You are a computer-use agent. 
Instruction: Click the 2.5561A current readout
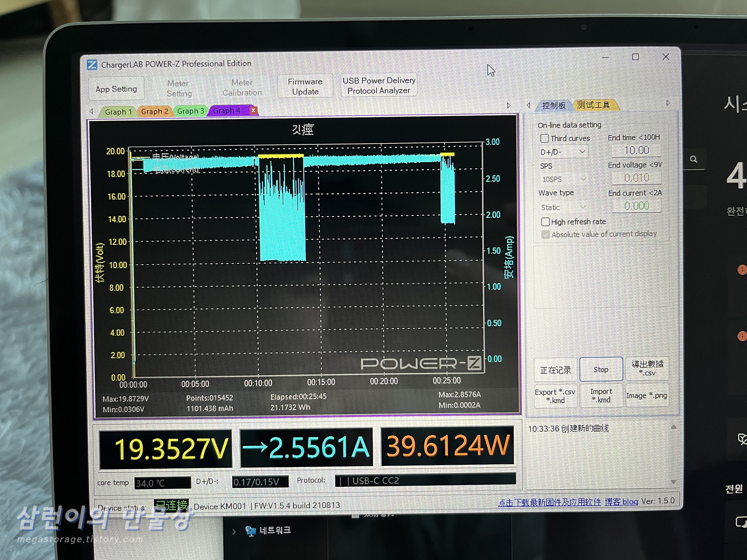(307, 447)
